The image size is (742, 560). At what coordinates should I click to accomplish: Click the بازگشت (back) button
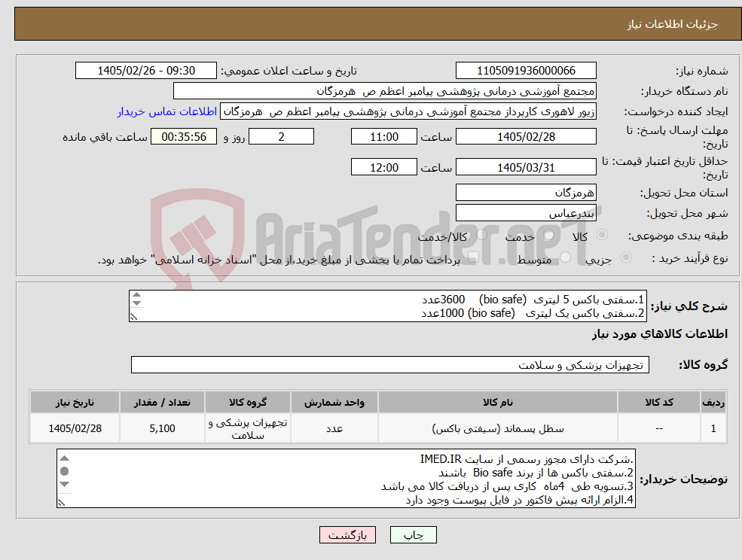tap(347, 535)
